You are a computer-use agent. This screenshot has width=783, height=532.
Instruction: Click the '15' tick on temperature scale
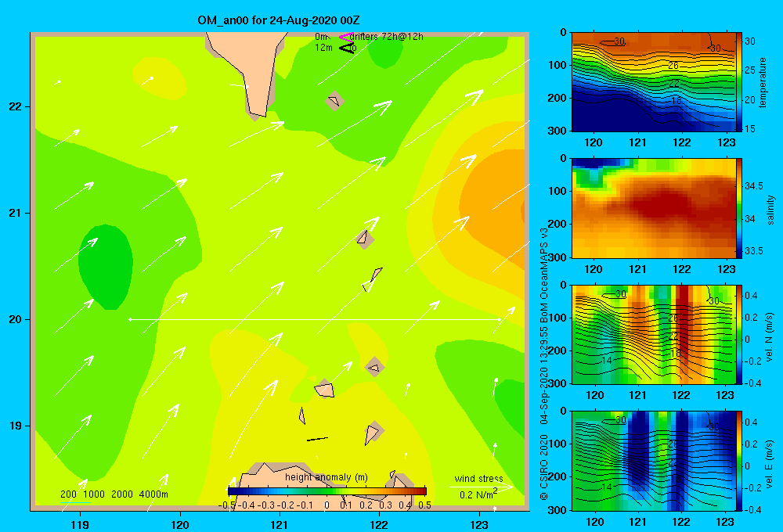(750, 129)
